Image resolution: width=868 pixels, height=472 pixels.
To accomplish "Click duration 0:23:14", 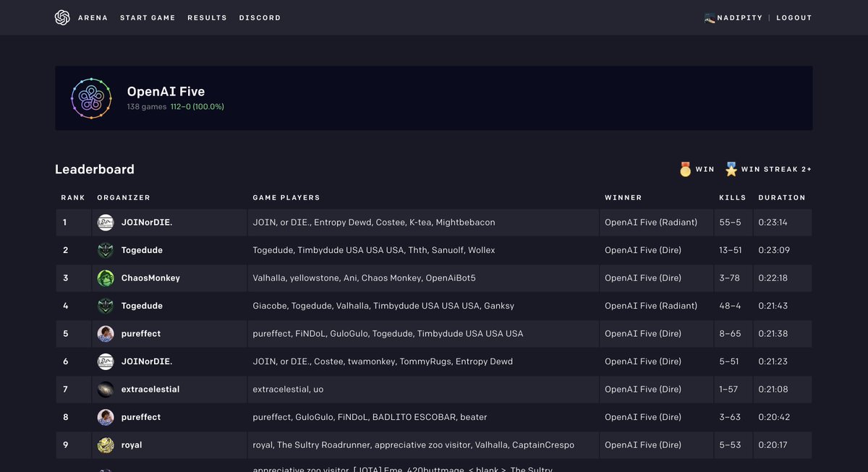I will tap(773, 223).
